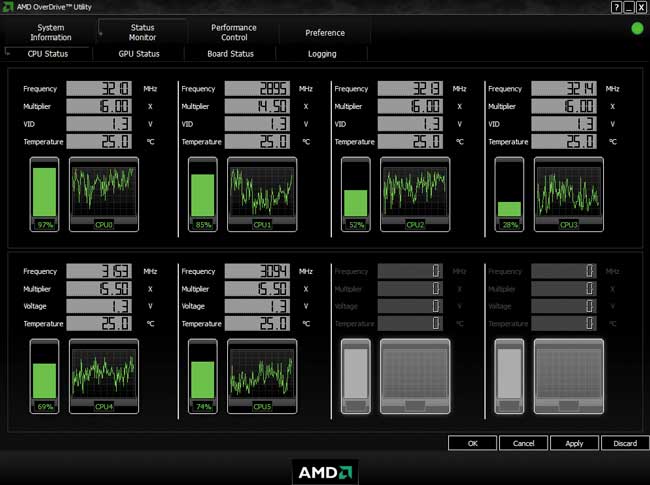
Task: Click the CPU1 frequency field showing 2895
Action: point(257,89)
